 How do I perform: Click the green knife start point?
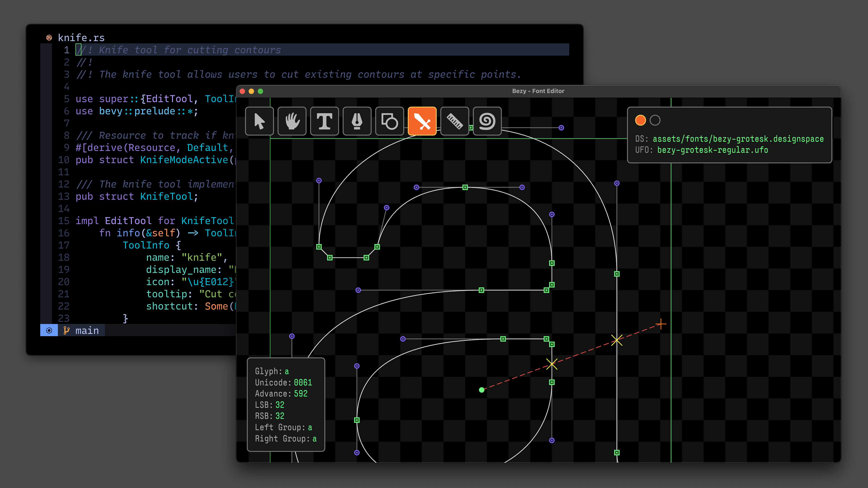coord(481,390)
